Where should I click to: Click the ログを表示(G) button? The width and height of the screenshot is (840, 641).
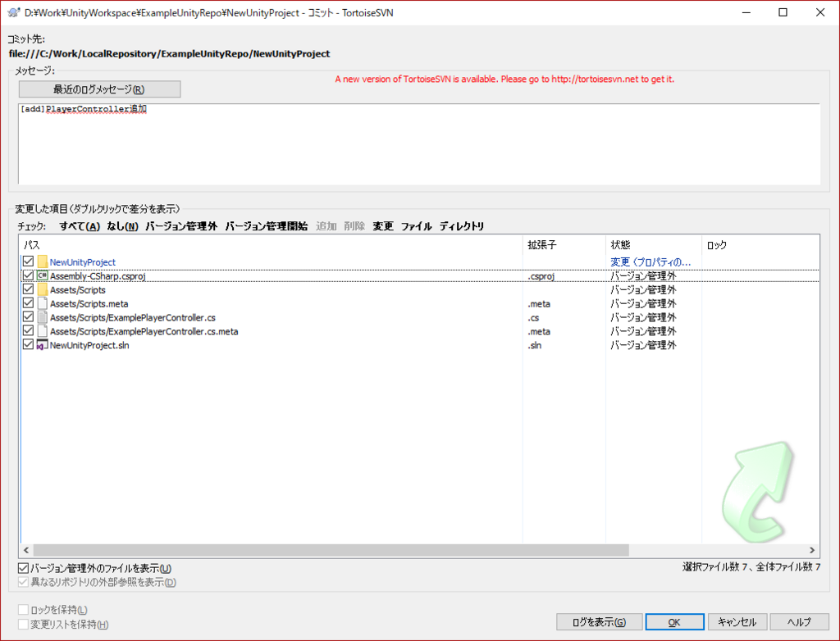(x=599, y=621)
